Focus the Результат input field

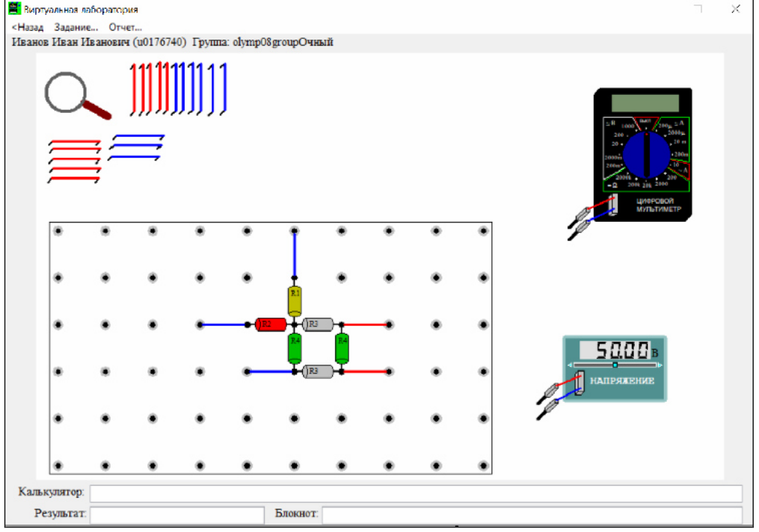(177, 515)
